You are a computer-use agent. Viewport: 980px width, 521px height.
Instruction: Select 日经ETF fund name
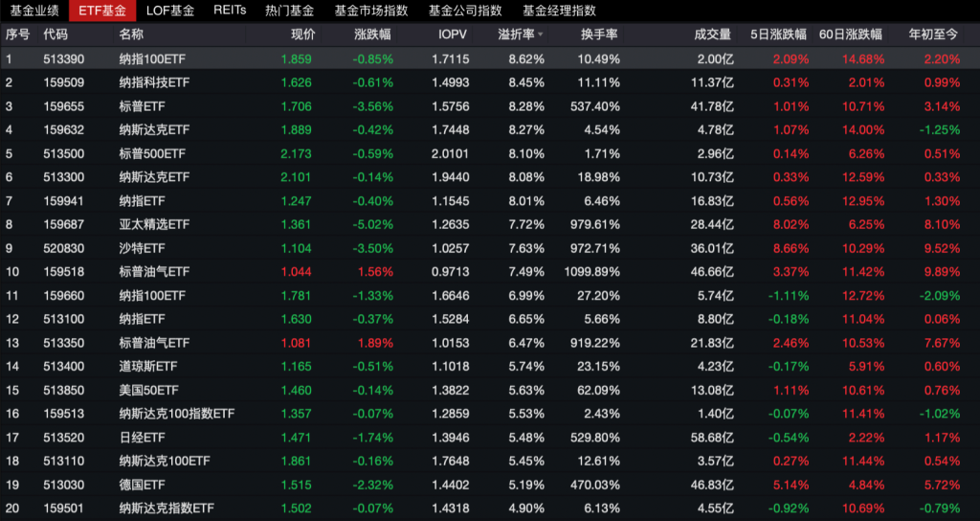click(143, 437)
